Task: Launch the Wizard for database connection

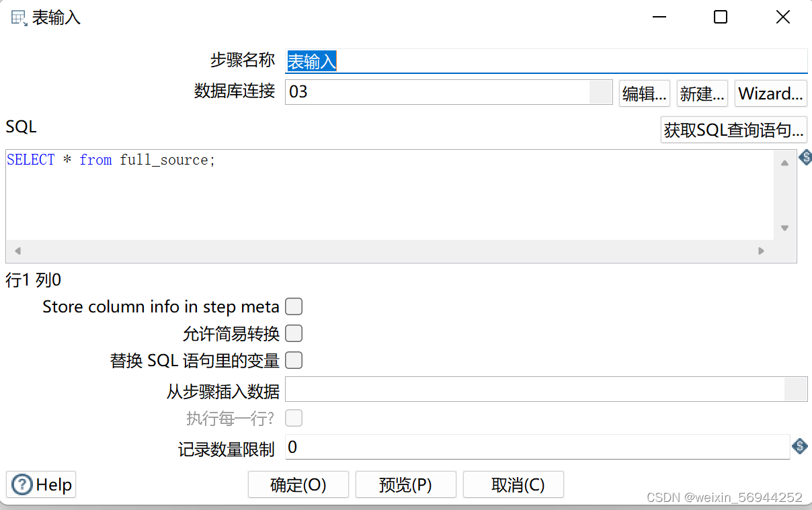Action: pyautogui.click(x=770, y=93)
